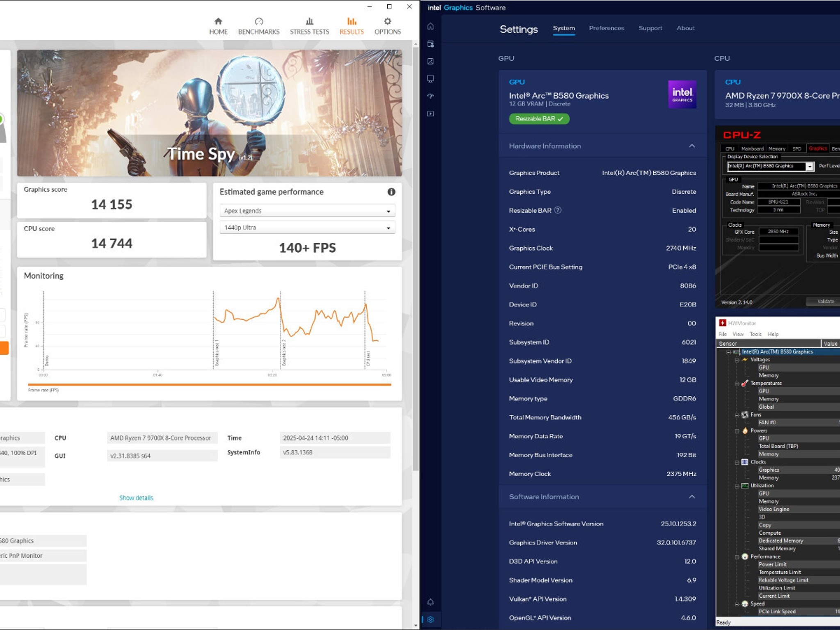Open the 1440p Ultra resolution dropdown
The width and height of the screenshot is (840, 630).
[x=307, y=227]
